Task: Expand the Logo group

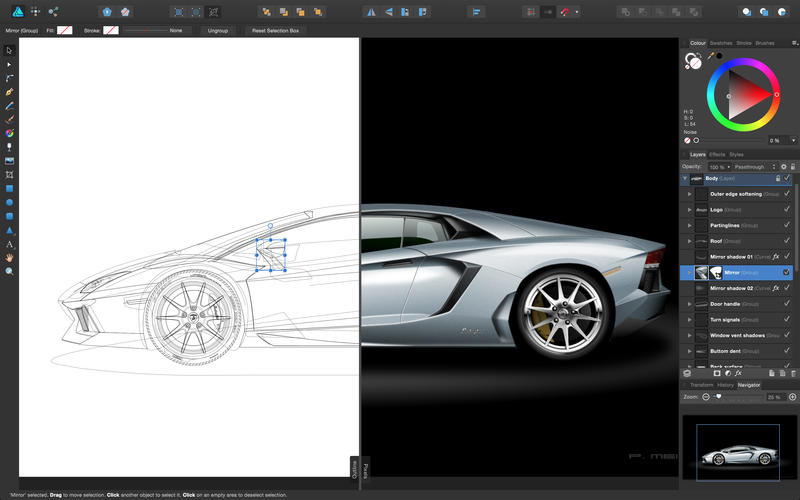Action: (x=689, y=210)
